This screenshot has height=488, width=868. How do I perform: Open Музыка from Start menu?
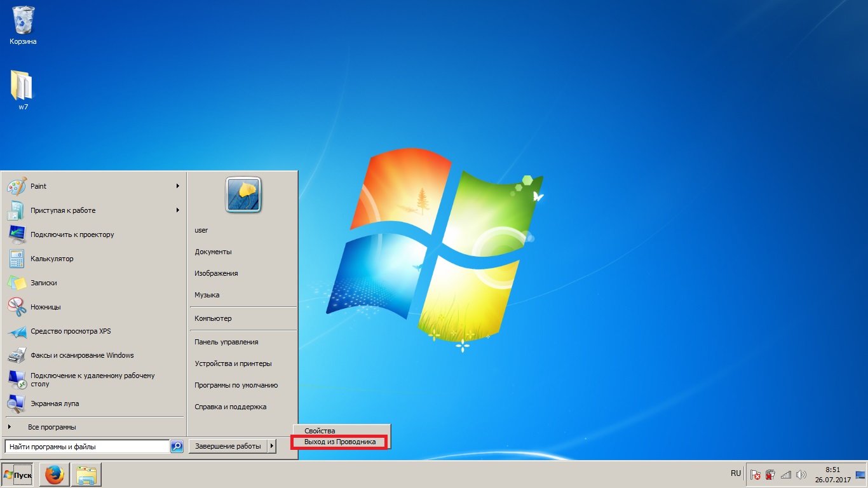207,295
